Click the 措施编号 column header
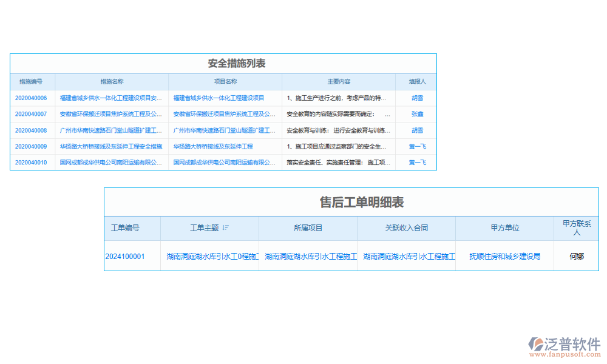 31,82
